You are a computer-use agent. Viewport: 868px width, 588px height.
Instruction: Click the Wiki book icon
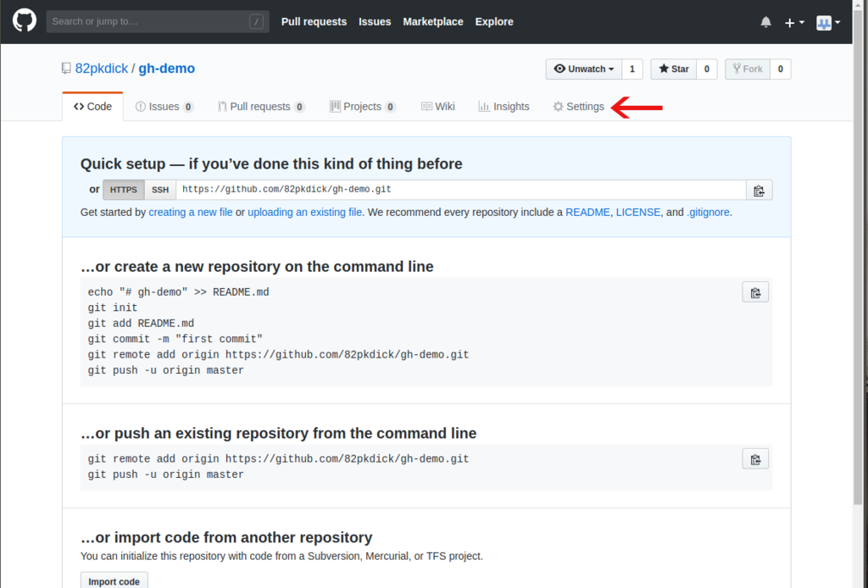426,106
